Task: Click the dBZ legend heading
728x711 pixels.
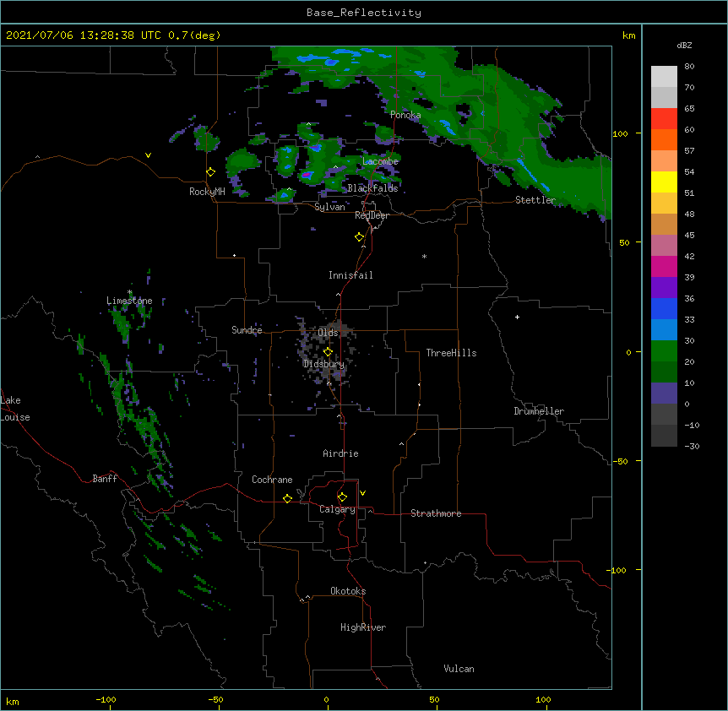Action: (684, 46)
